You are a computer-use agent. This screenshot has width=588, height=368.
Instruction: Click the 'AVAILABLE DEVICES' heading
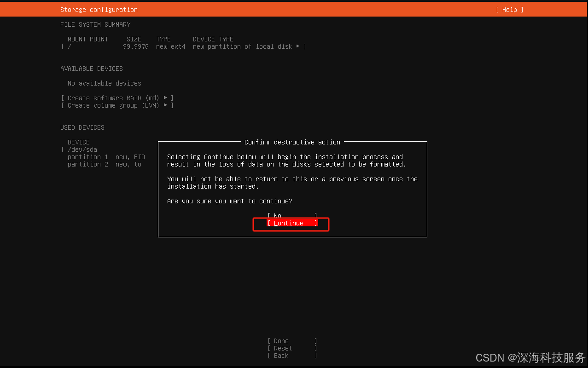tap(92, 69)
